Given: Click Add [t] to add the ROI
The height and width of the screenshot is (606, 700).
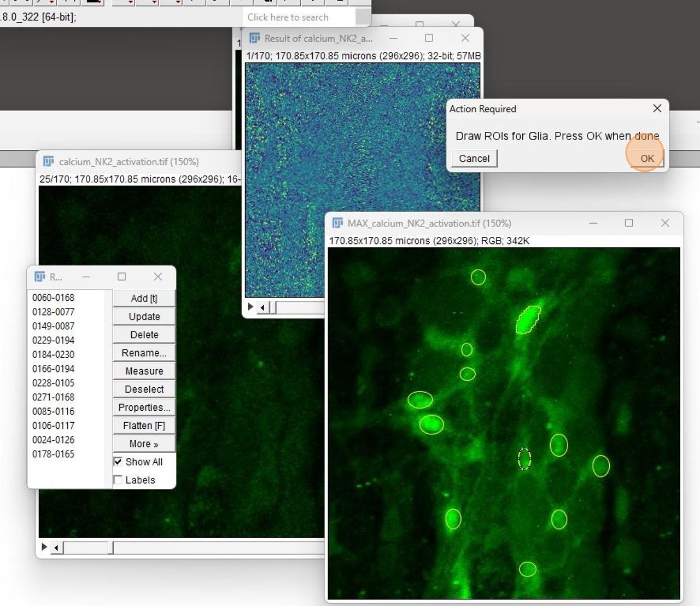Looking at the screenshot, I should (x=144, y=298).
